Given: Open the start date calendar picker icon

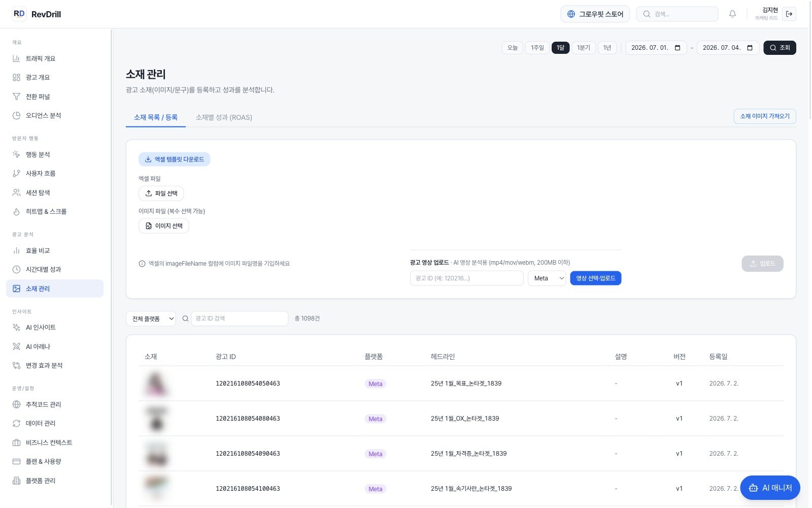Looking at the screenshot, I should point(678,48).
